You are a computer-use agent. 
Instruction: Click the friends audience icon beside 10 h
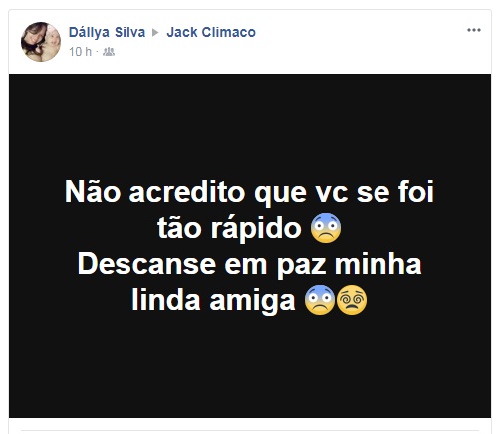coord(109,52)
